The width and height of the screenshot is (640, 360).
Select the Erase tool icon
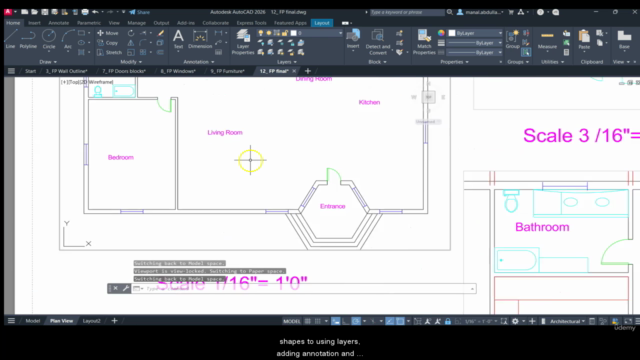click(x=160, y=33)
